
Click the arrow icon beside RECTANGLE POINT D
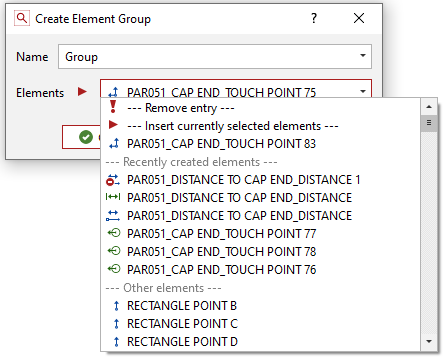(116, 342)
